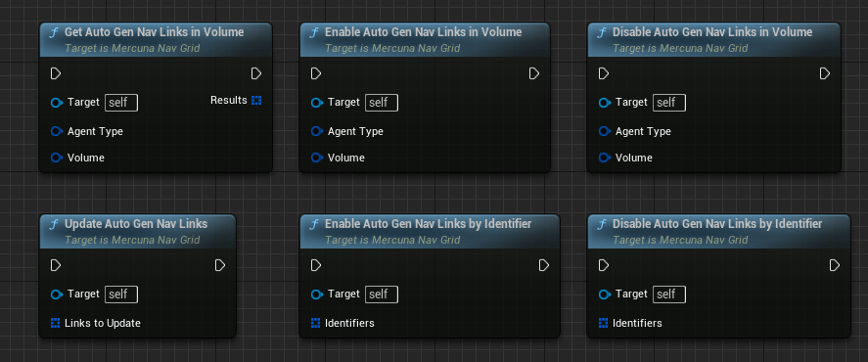Click self field on Get Auto Gen node
Image resolution: width=868 pixels, height=362 pixels.
[121, 103]
